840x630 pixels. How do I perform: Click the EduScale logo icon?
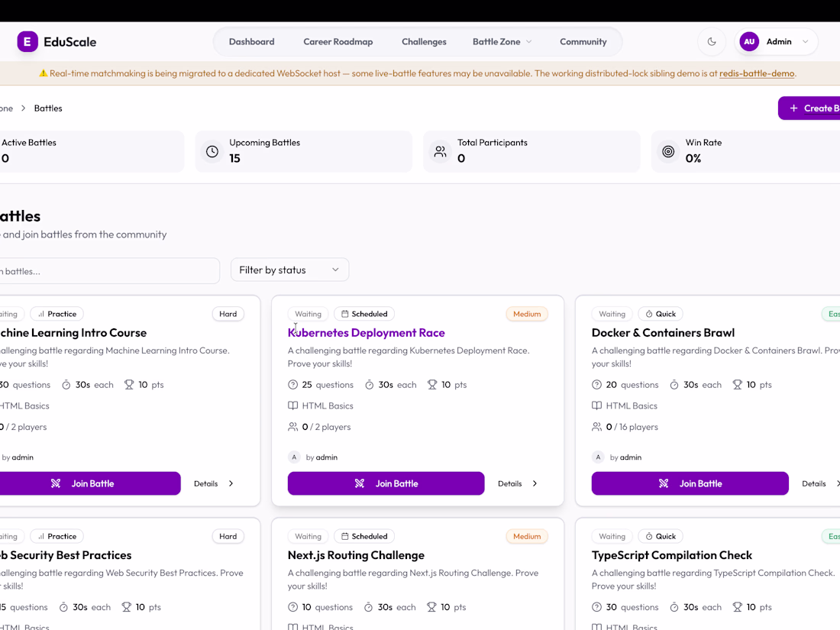click(27, 42)
